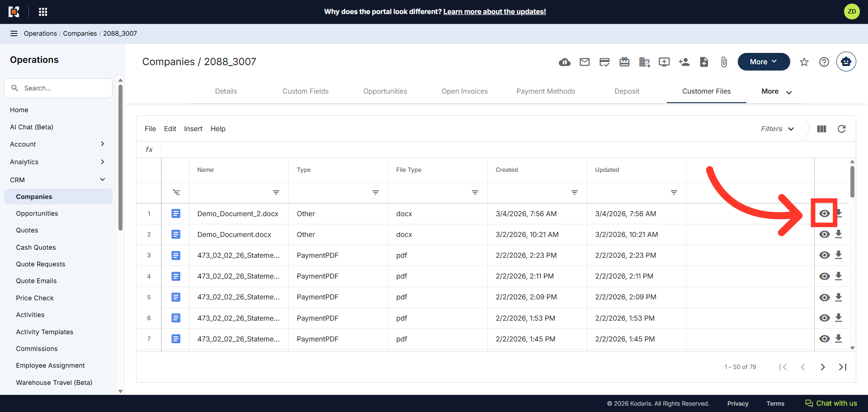Click the gift card toolbar icon
Image resolution: width=868 pixels, height=412 pixels.
(624, 62)
